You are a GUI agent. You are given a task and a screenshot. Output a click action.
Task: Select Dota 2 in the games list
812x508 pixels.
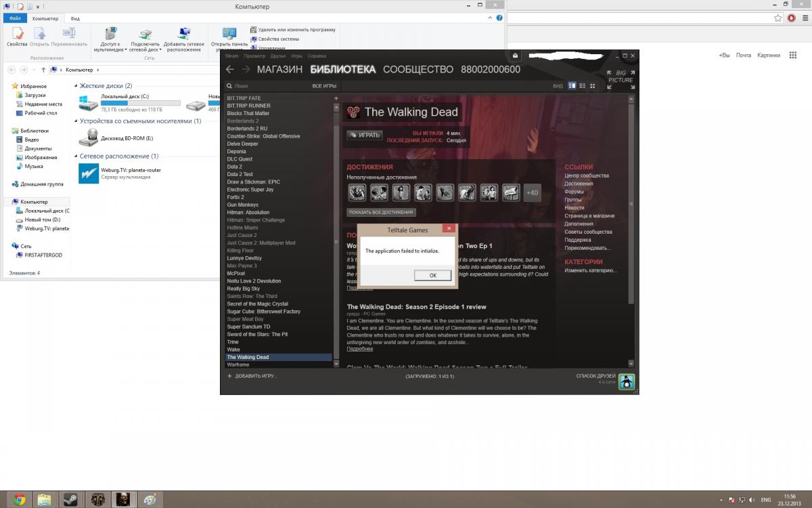[235, 167]
